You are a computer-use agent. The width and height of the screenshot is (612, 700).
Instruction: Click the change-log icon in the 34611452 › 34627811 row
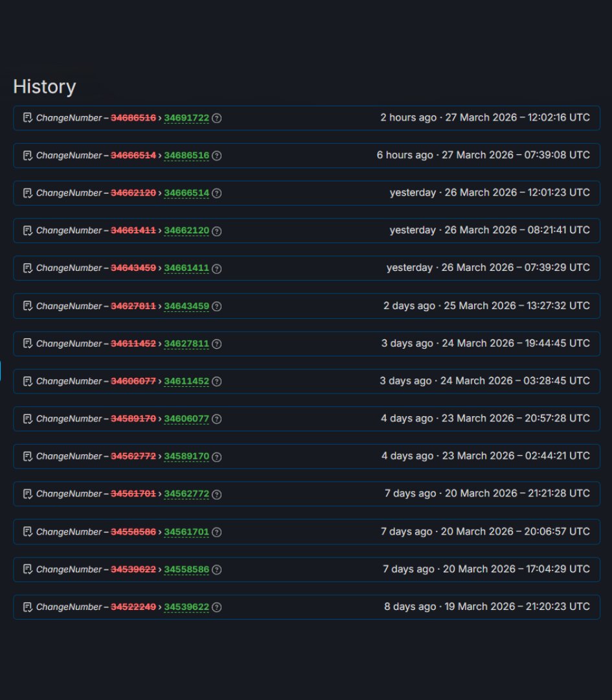tap(28, 344)
